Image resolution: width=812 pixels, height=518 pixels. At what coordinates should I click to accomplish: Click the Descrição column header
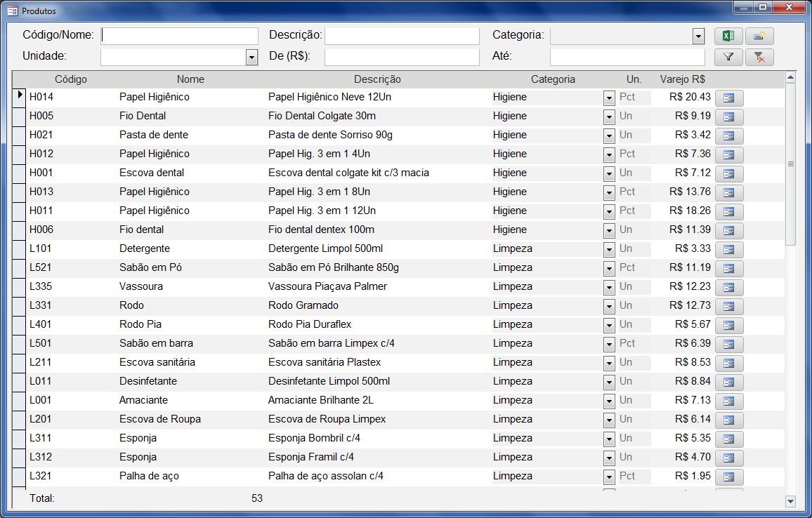coord(377,79)
